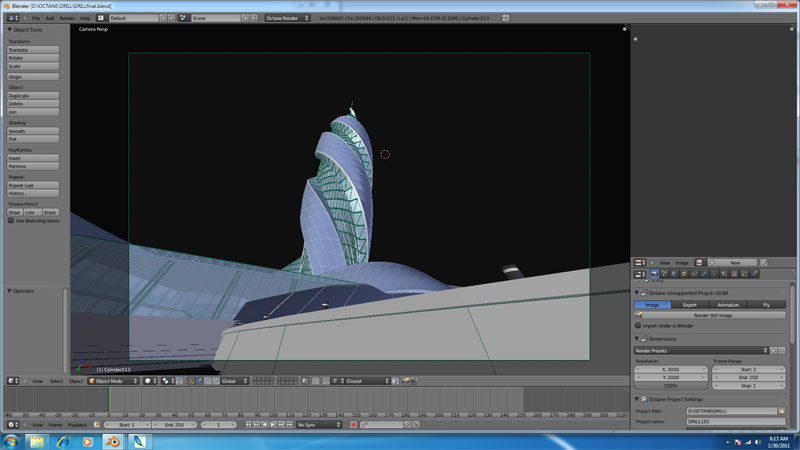Select the Animation mode in Octane plug-in

click(728, 305)
